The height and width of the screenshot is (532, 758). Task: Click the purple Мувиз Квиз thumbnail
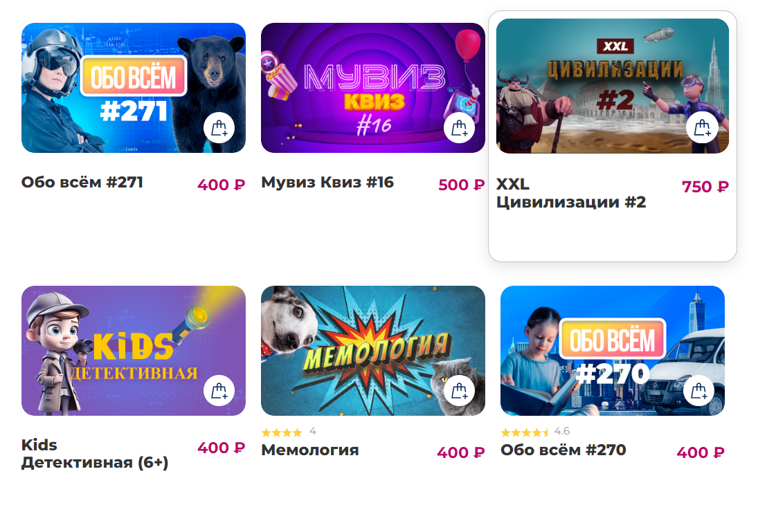372,88
